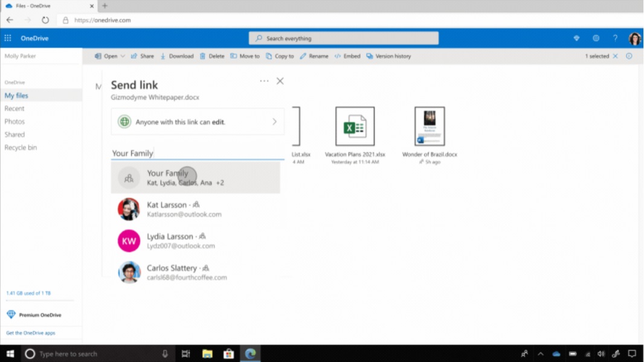Open Task View on the taskbar
This screenshot has width=644, height=362.
(185, 354)
